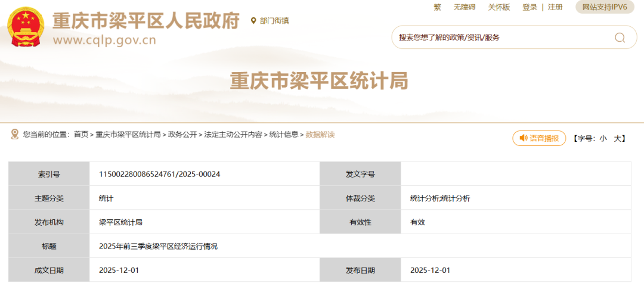The width and height of the screenshot is (644, 286).
Task: Open 重庆市梁平区统计局 breadcrumb link
Action: point(128,135)
